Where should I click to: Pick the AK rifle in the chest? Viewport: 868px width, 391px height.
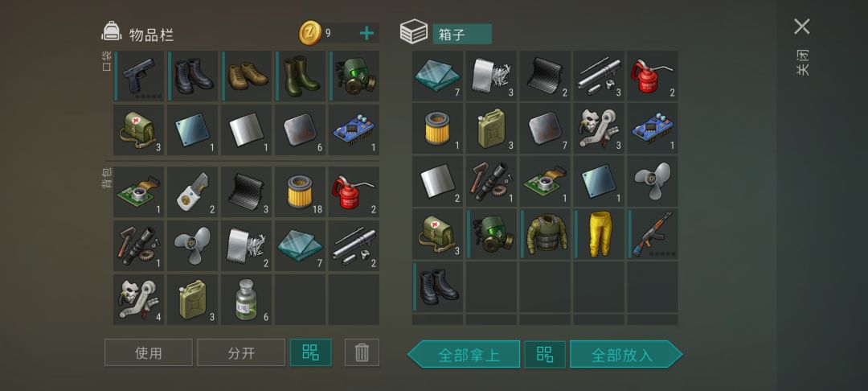coord(653,233)
